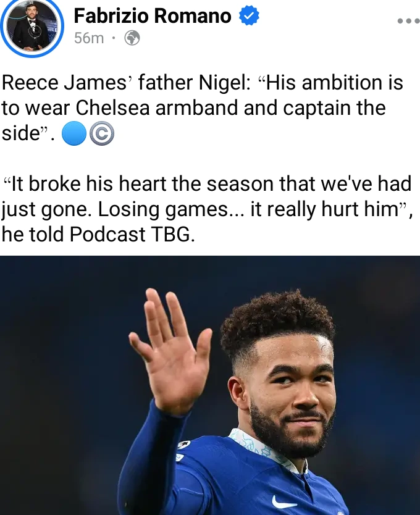The image size is (420, 515).
Task: Click the blue verified badge checkmark
Action: (x=249, y=16)
